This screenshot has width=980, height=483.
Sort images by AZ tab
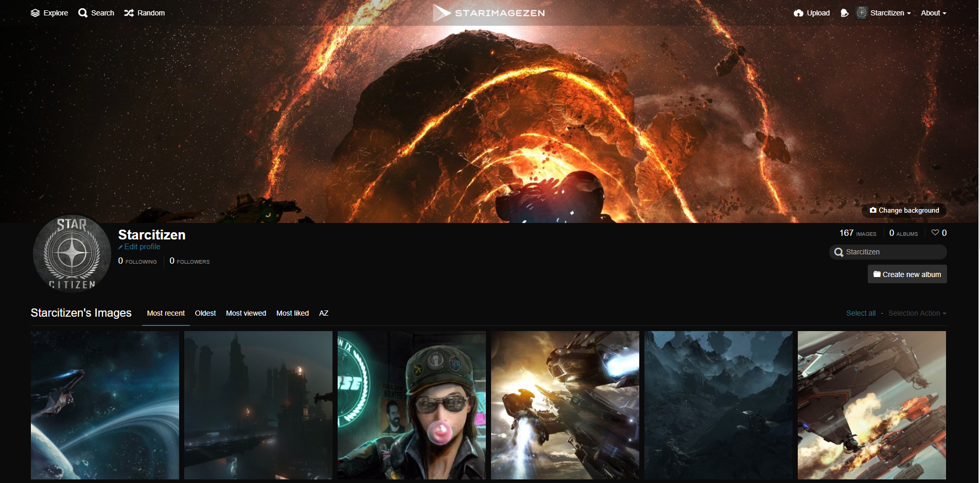tap(324, 313)
